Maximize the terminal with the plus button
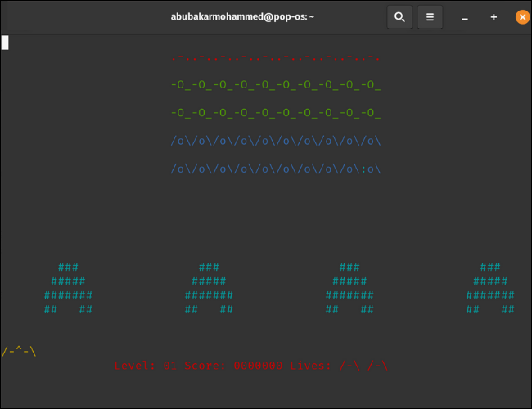The width and height of the screenshot is (532, 409). 494,17
